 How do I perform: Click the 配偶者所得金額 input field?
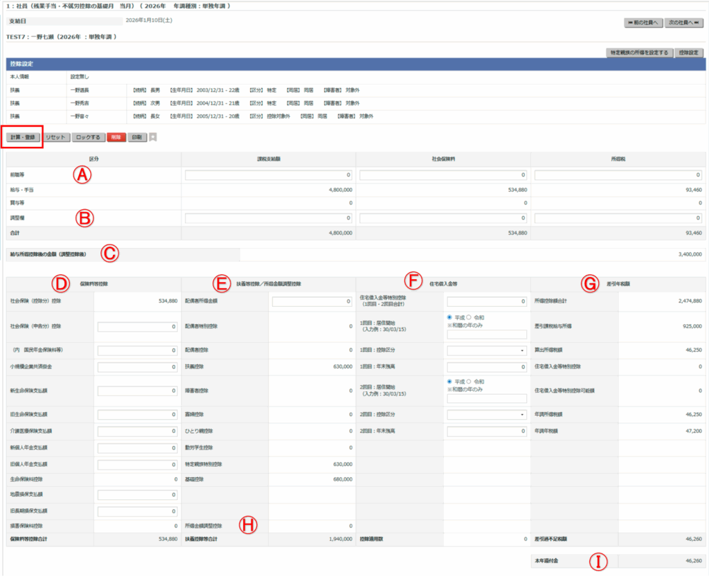pos(312,302)
